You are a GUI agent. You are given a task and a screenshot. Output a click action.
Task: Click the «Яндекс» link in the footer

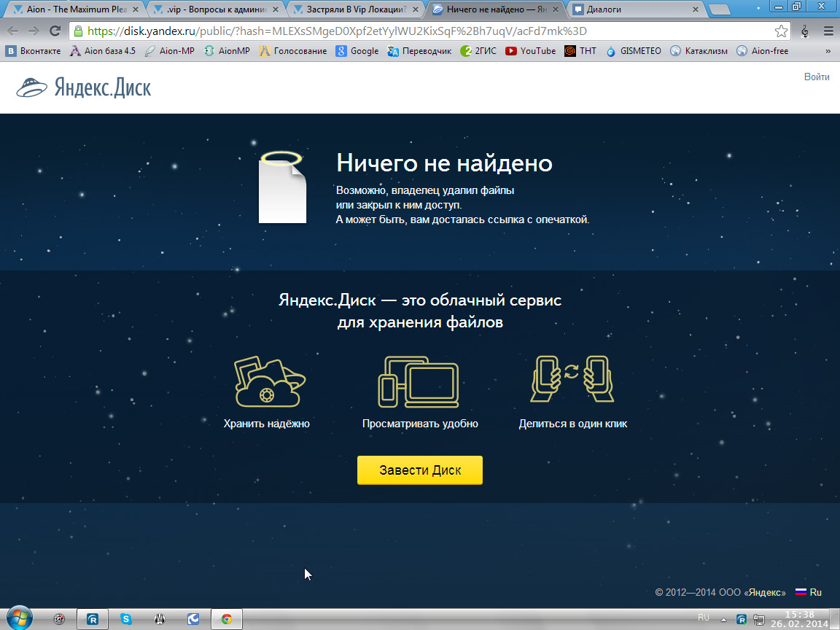click(x=764, y=593)
